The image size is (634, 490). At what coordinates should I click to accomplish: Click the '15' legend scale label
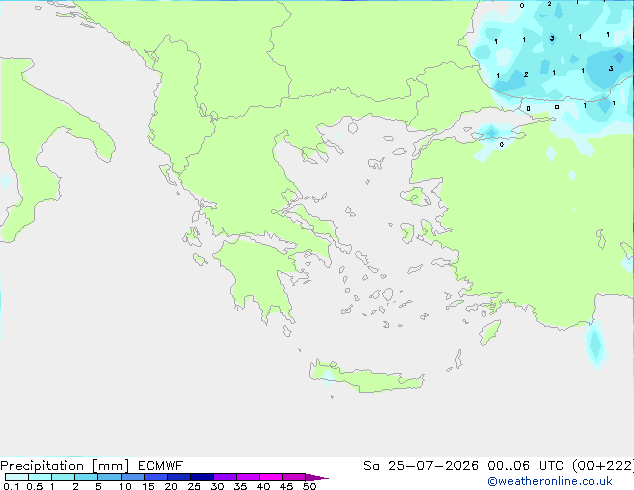(x=148, y=486)
